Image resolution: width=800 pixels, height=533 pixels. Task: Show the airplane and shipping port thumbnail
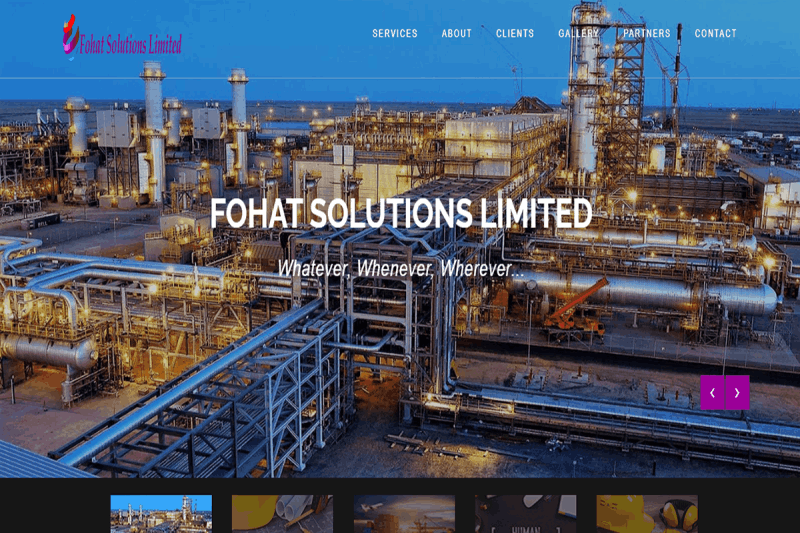click(404, 514)
